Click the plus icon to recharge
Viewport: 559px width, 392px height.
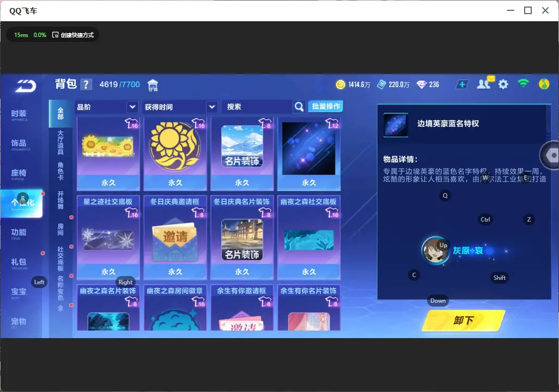point(462,84)
